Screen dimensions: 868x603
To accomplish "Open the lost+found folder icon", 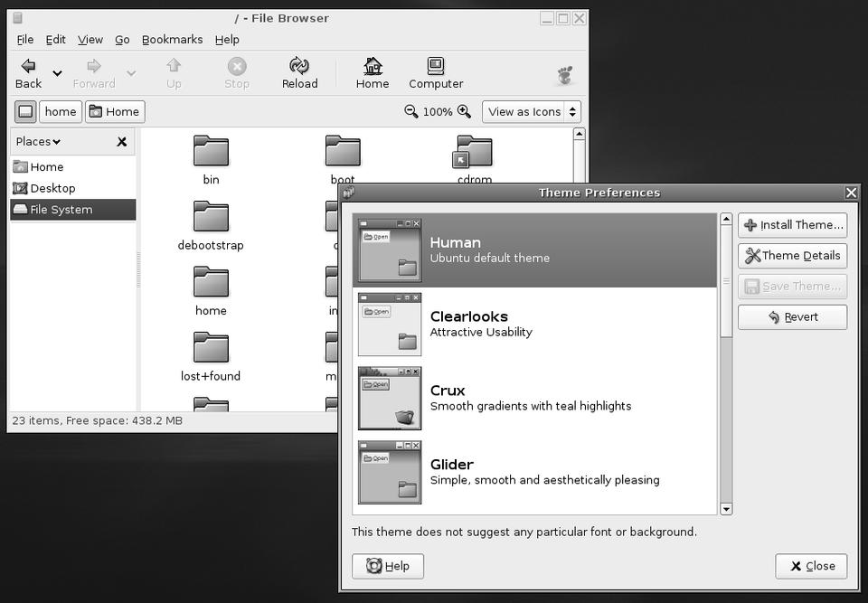I will click(211, 348).
